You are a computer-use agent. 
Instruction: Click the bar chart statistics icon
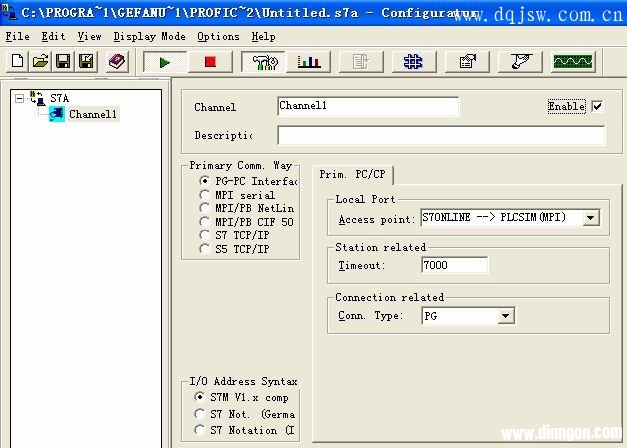(309, 62)
